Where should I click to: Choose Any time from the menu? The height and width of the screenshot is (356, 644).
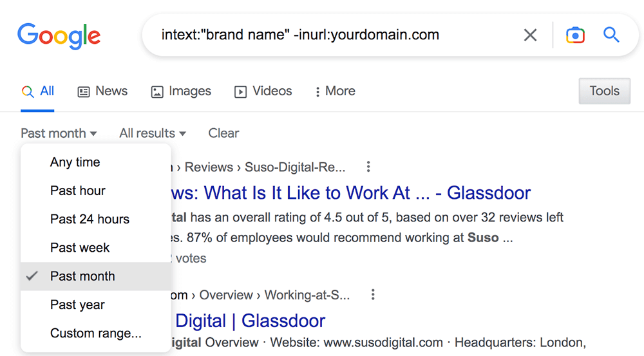coord(96,162)
